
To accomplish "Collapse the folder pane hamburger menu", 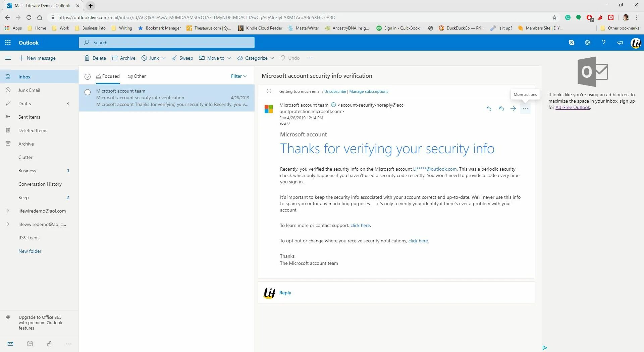I will pyautogui.click(x=8, y=58).
